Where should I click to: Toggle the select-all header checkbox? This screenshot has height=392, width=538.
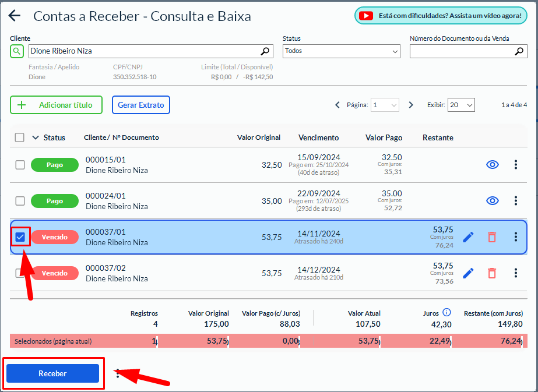pyautogui.click(x=20, y=137)
